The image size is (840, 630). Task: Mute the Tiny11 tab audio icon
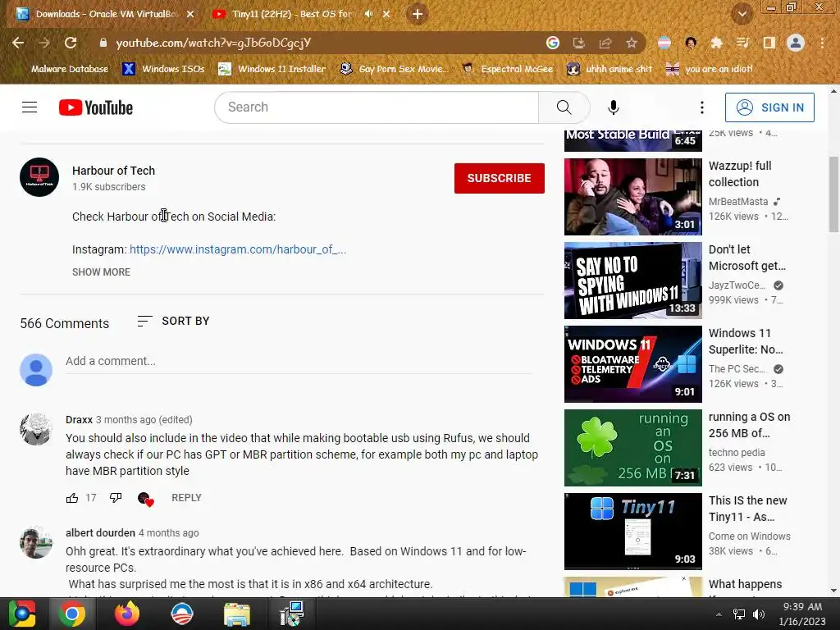[x=368, y=14]
